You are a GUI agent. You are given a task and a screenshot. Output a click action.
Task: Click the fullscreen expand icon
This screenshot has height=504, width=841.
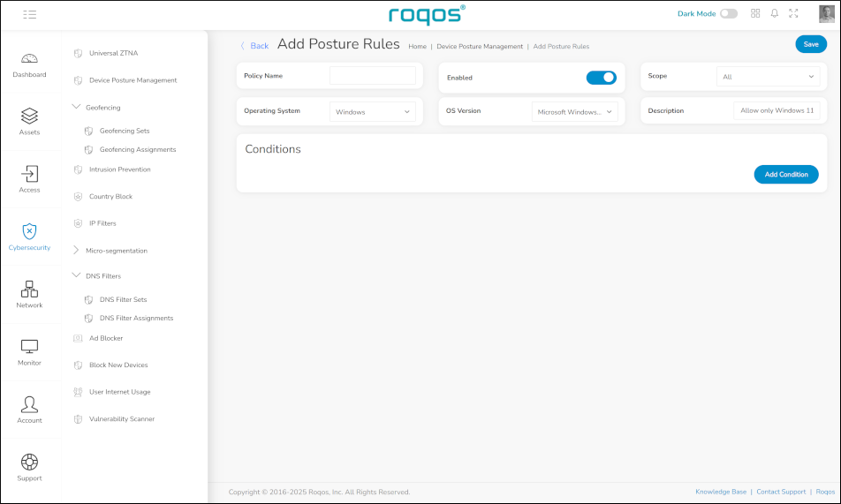point(793,14)
